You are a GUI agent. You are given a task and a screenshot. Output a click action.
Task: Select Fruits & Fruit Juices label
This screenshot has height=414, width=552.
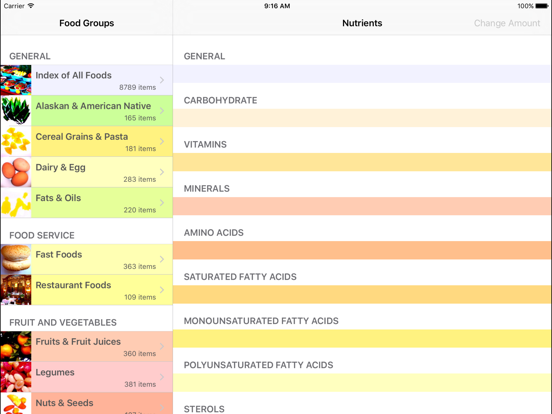tap(78, 341)
